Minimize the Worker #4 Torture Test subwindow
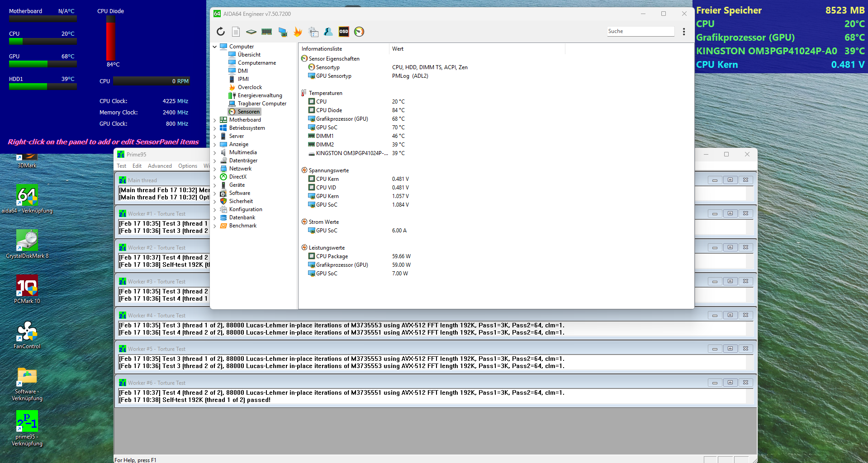Viewport: 868px width, 463px height. (715, 315)
